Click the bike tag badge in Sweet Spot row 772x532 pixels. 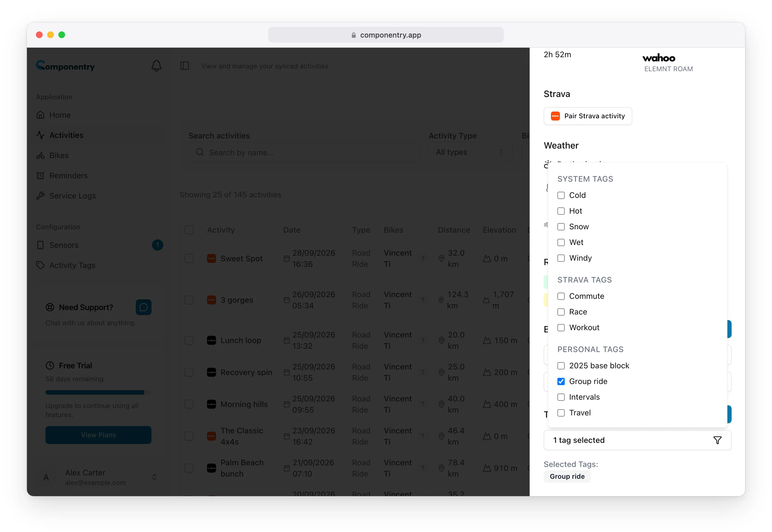pyautogui.click(x=423, y=258)
